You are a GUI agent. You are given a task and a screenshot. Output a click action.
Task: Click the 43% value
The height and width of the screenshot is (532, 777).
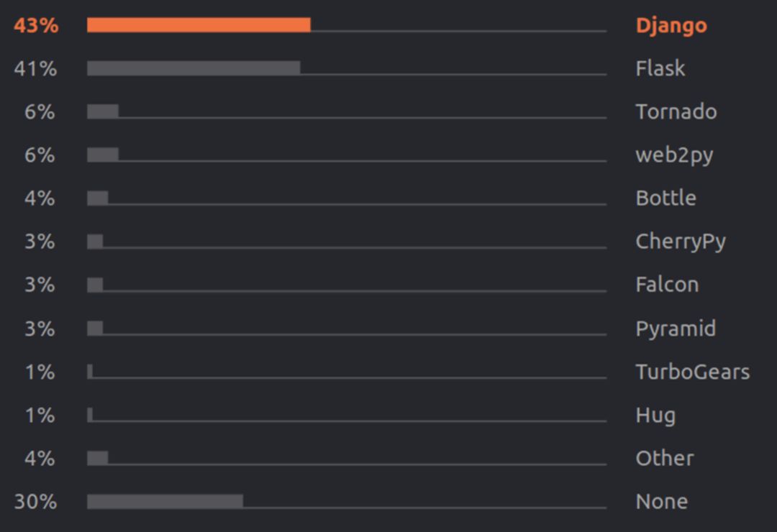click(36, 25)
